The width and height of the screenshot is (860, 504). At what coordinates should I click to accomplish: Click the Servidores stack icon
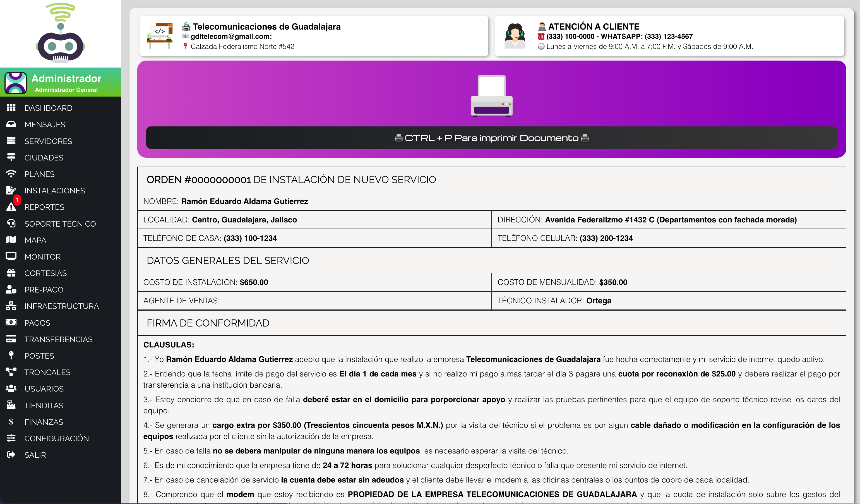coord(11,141)
